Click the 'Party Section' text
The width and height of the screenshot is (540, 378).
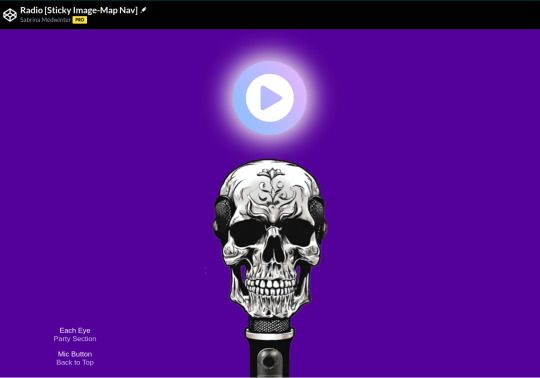coord(75,339)
